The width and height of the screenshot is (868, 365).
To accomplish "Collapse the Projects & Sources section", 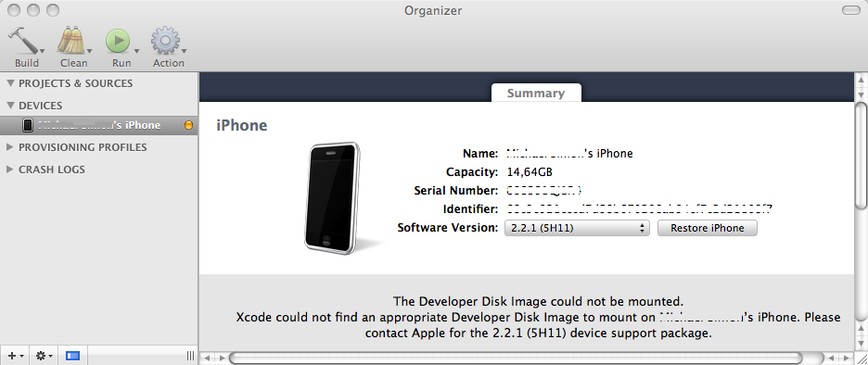I will pos(10,83).
